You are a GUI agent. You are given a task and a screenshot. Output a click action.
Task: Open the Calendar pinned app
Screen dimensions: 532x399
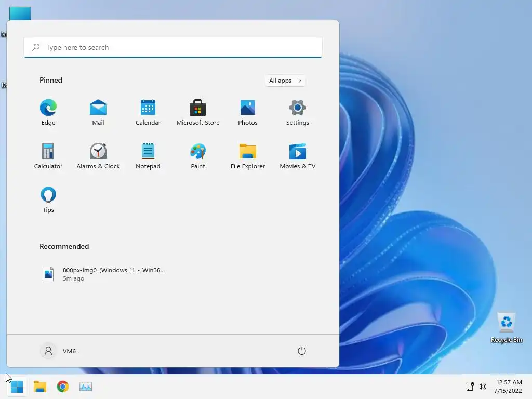point(148,113)
